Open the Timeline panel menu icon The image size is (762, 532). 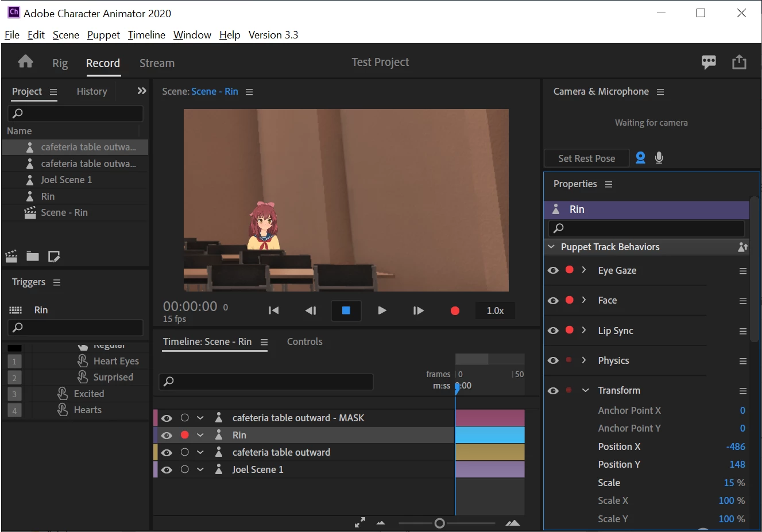[x=264, y=342]
